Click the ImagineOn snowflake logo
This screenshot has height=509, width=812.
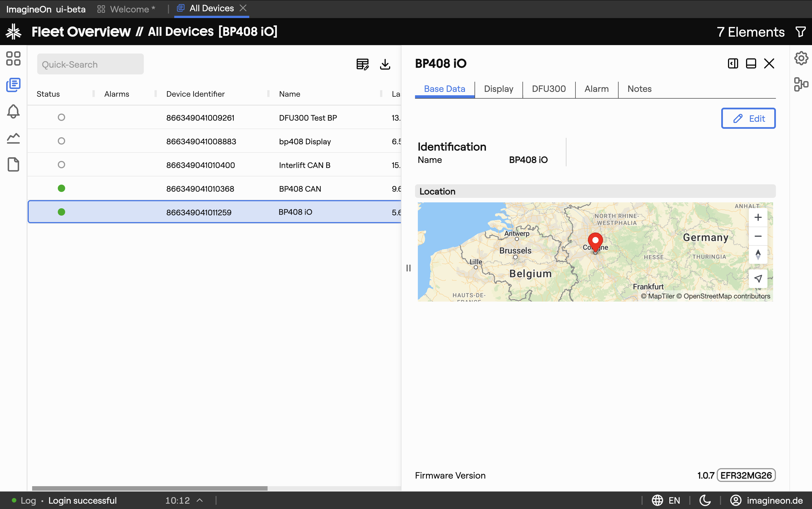[14, 32]
